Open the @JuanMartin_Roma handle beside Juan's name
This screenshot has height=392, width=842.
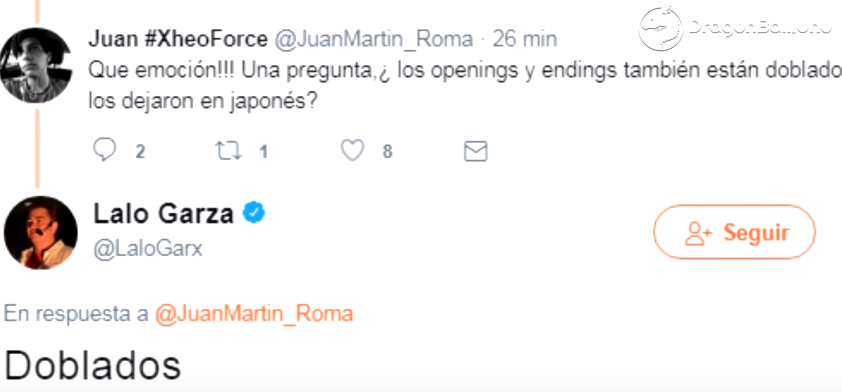click(374, 39)
